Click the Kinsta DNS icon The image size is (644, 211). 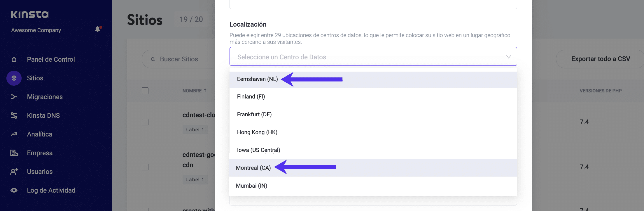coord(14,116)
